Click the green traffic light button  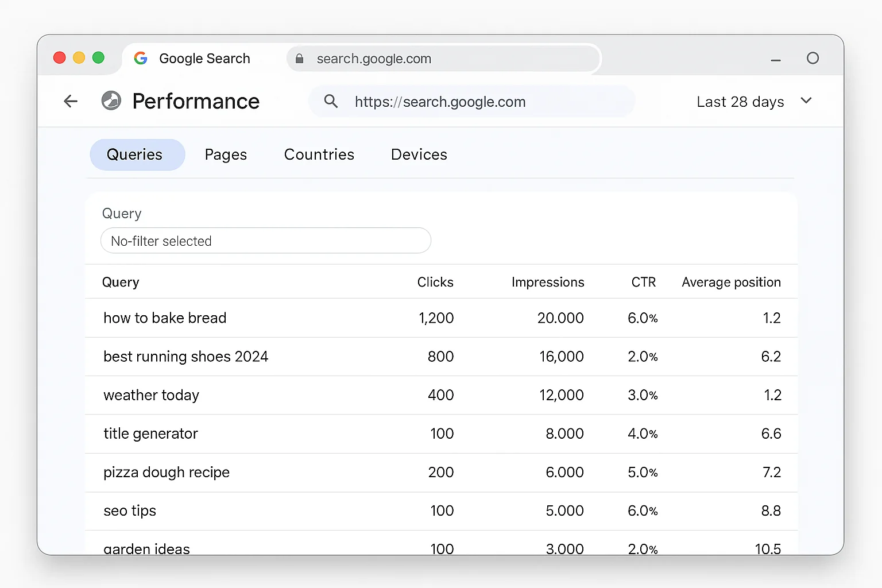[98, 57]
